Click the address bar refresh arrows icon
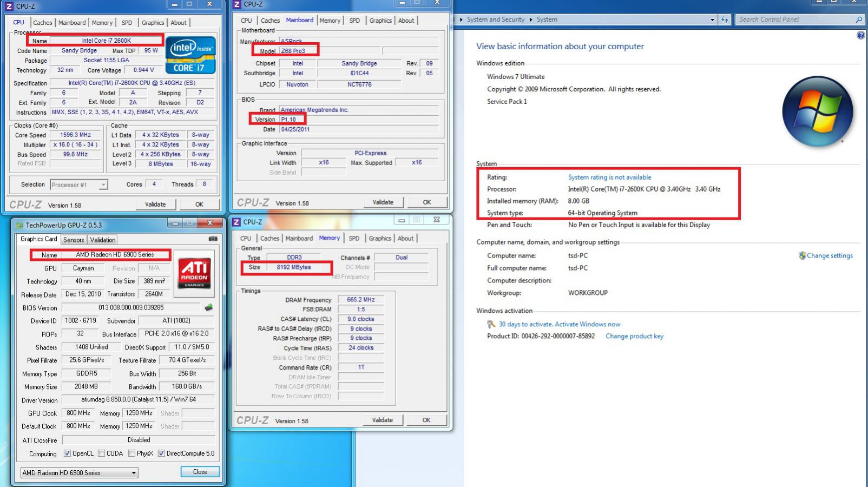Image resolution: width=868 pixels, height=487 pixels. point(725,19)
